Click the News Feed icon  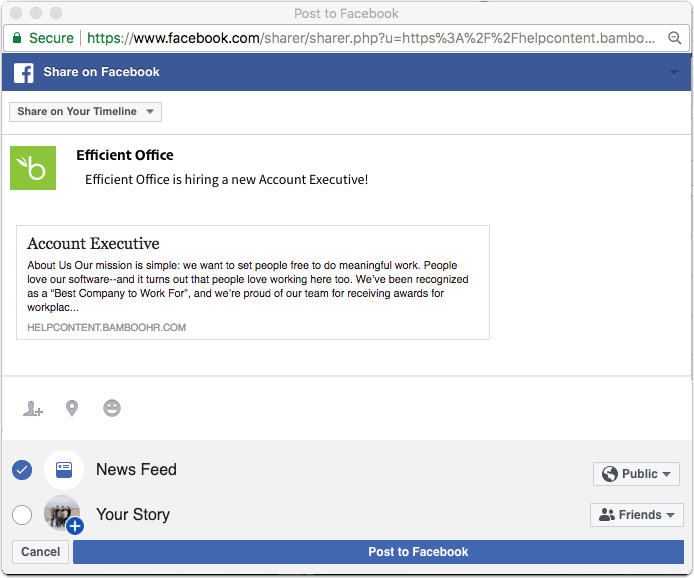[x=64, y=470]
